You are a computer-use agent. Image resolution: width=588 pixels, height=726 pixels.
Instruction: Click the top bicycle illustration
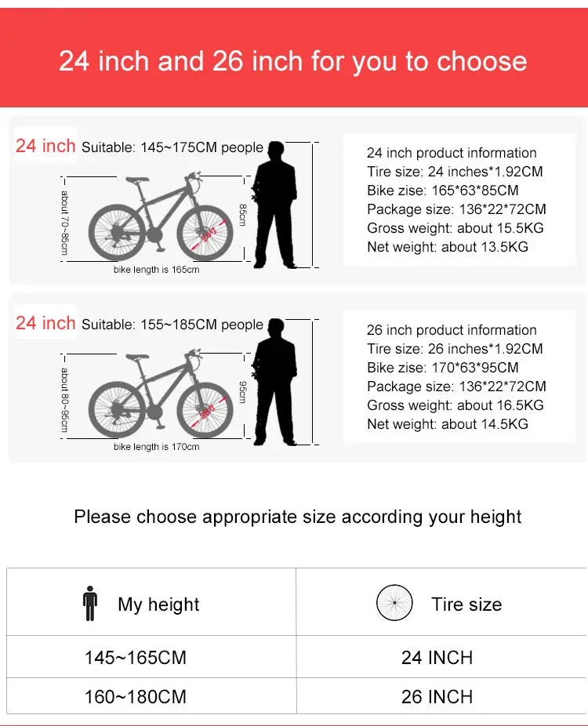160,216
